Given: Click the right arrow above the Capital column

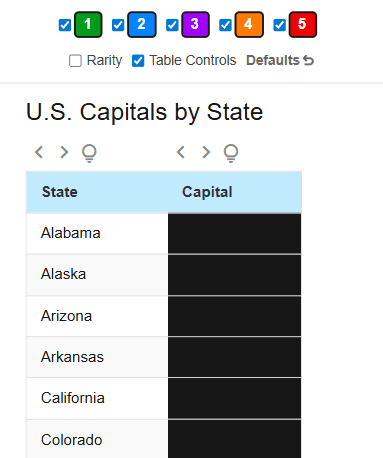Looking at the screenshot, I should coord(206,152).
